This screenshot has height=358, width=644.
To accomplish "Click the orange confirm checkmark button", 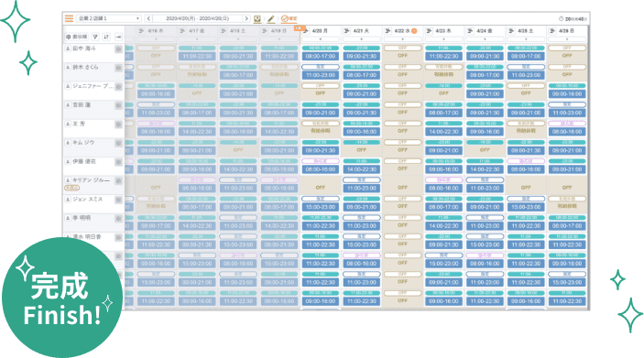I will [289, 18].
